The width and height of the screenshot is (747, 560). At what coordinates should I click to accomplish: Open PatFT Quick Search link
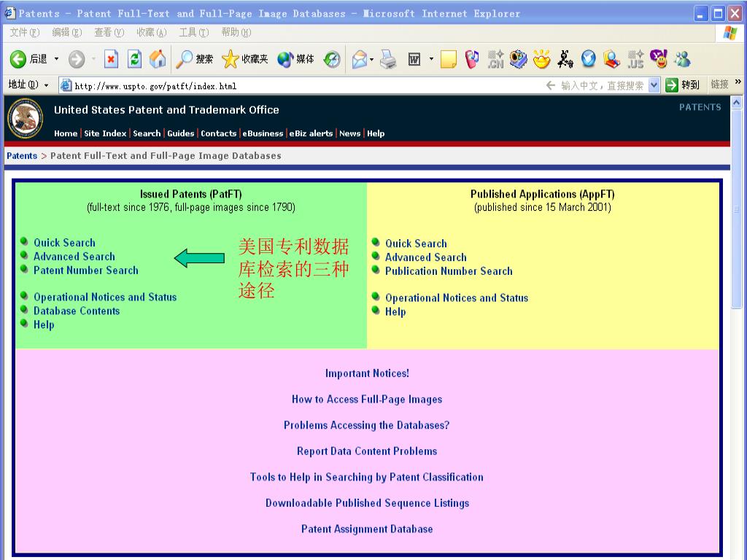(64, 243)
